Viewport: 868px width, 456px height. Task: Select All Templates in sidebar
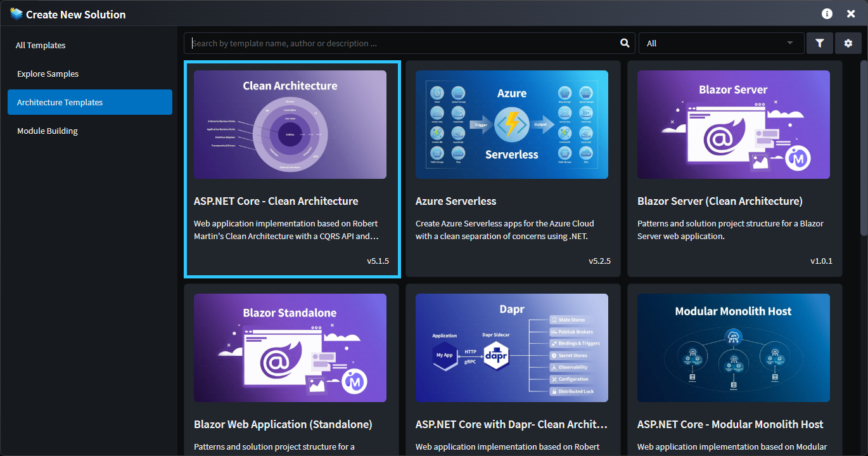[x=90, y=45]
